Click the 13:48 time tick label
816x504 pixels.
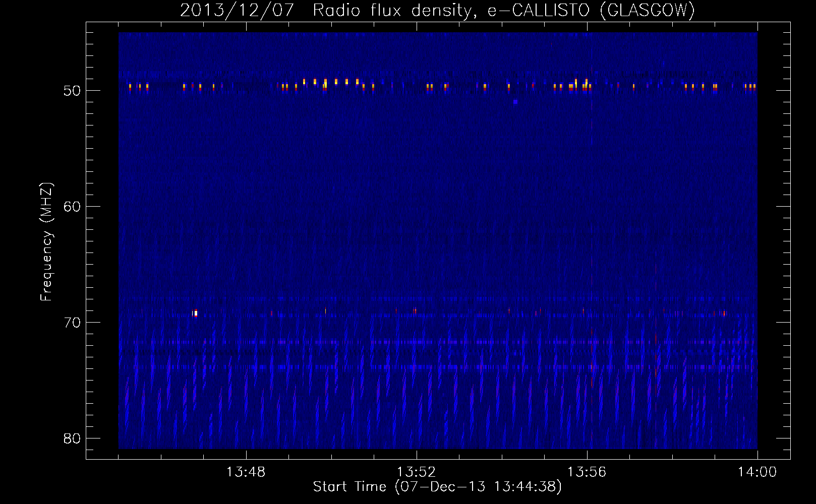(x=246, y=472)
